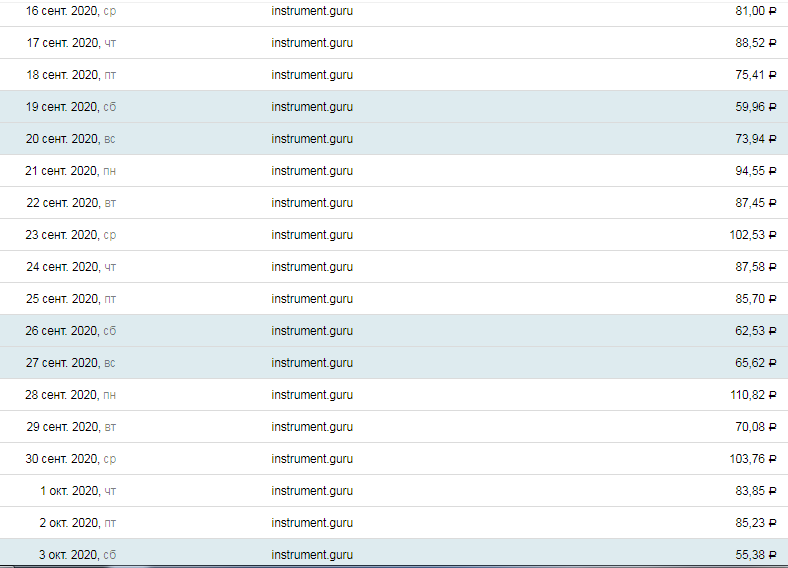Screen dimensions: 788x568
Task: Click the amount 81,00 ₽
Action: (756, 11)
